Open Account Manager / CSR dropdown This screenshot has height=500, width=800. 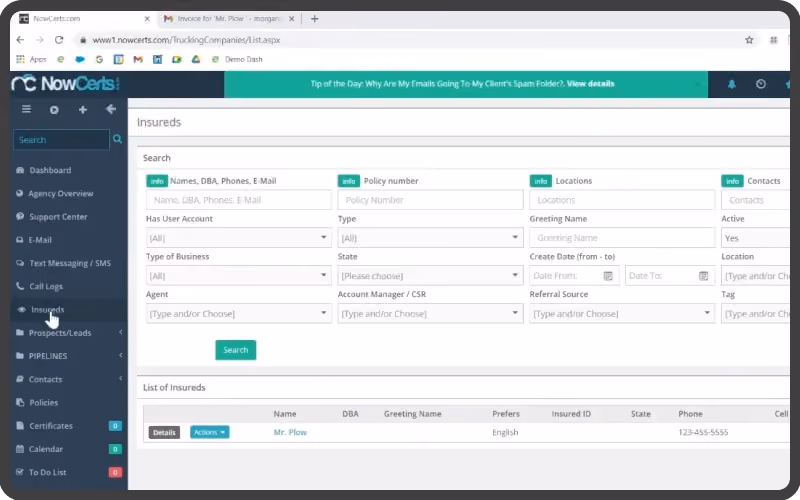click(430, 313)
